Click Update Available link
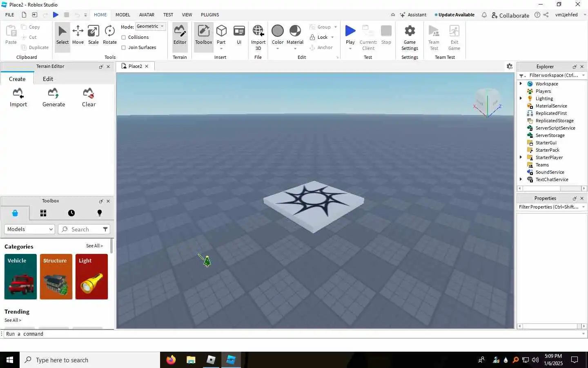This screenshot has height=368, width=588. tap(454, 15)
